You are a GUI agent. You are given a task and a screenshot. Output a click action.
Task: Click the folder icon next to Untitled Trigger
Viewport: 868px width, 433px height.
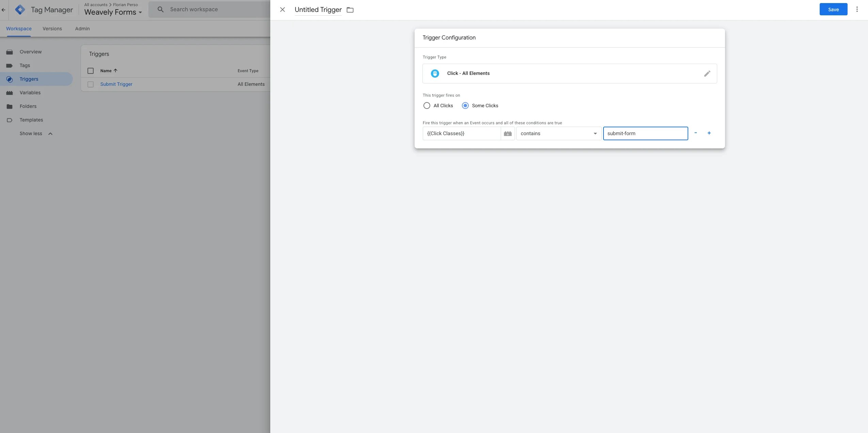pyautogui.click(x=350, y=10)
